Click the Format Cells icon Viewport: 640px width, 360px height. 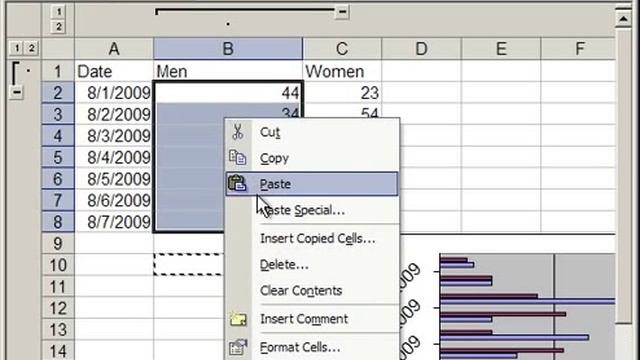[x=238, y=347]
